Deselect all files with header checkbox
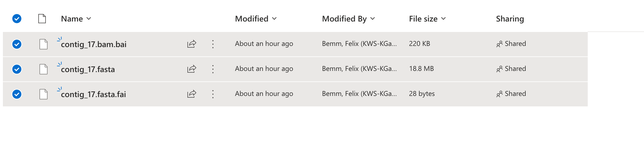Screen dimensions: 644x150 pos(17,19)
